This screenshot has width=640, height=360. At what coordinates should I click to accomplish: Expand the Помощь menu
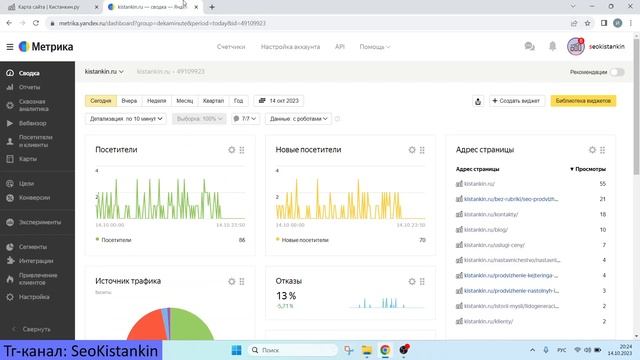(x=375, y=47)
